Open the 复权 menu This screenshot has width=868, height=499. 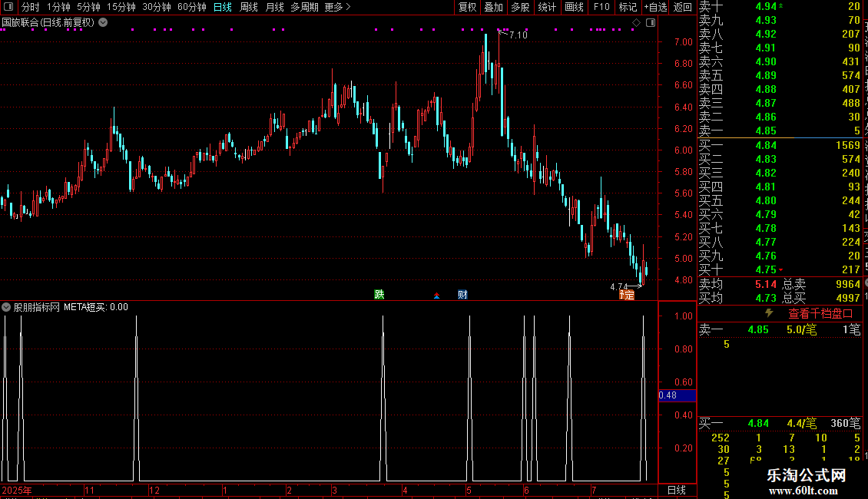click(x=467, y=7)
